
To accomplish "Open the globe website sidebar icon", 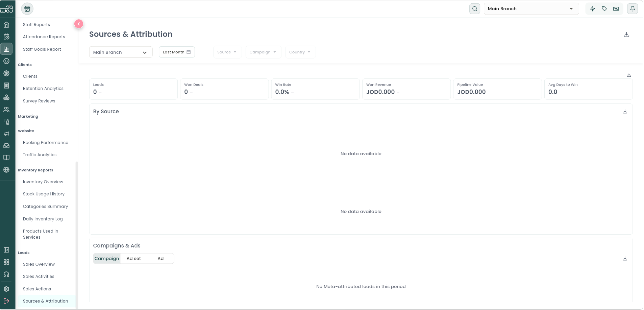I will click(6, 170).
